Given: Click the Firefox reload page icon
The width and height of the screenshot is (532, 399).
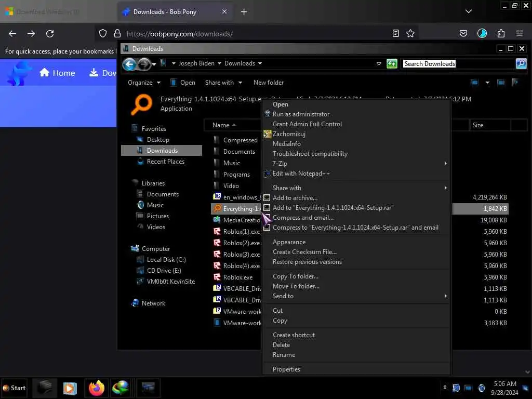Looking at the screenshot, I should pyautogui.click(x=50, y=34).
